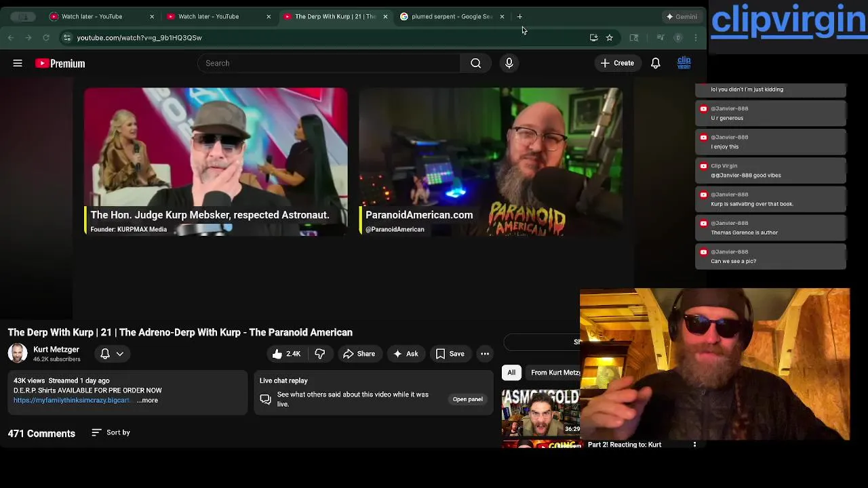This screenshot has height=488, width=868.
Task: Like the video with 2.4K likes
Action: pyautogui.click(x=285, y=354)
